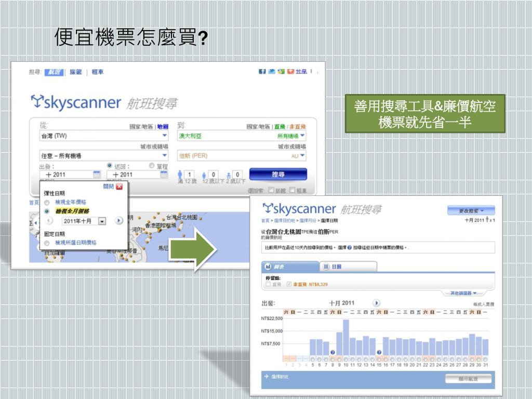The image size is (532, 399).
Task: Select the 航班 flights search tab
Action: pos(54,72)
